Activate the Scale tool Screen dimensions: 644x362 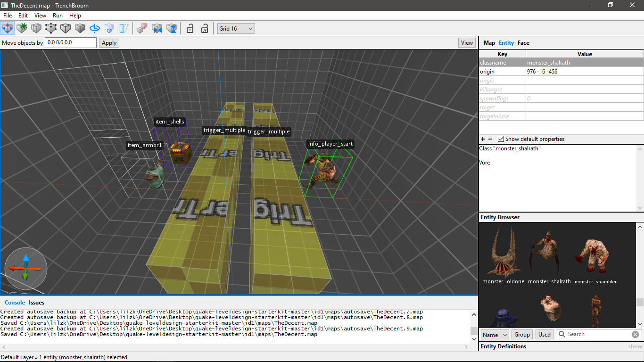pyautogui.click(x=109, y=28)
